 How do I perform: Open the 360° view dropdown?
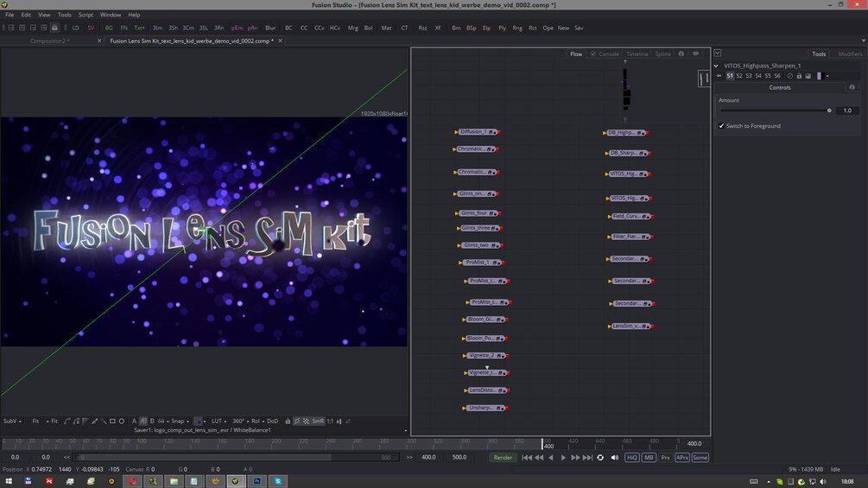[x=240, y=421]
